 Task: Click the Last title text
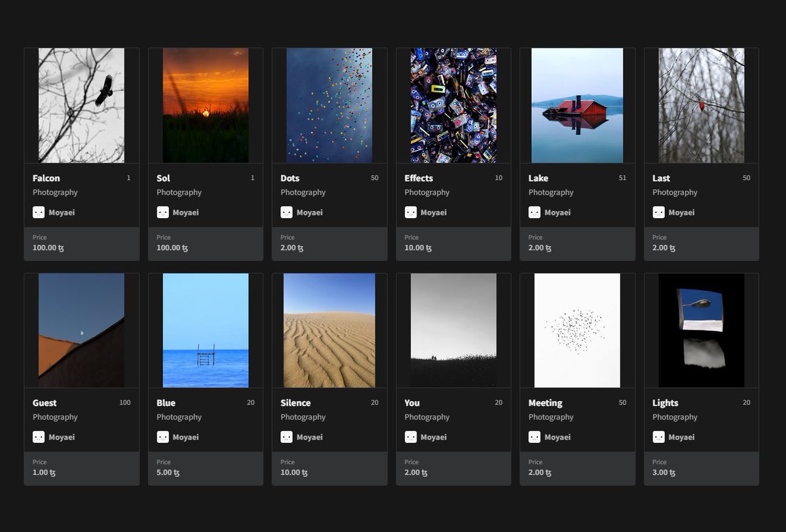661,178
